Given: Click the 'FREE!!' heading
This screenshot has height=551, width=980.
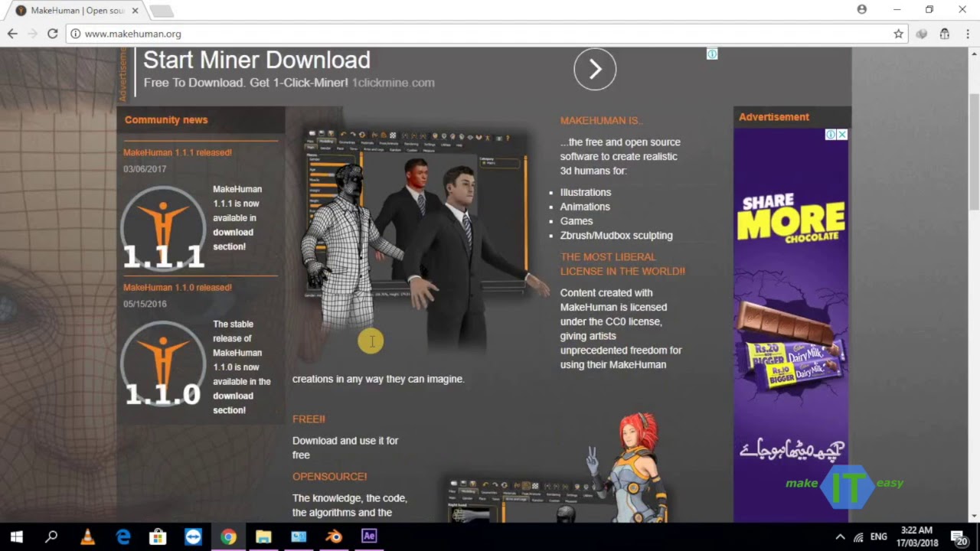Looking at the screenshot, I should [x=309, y=419].
